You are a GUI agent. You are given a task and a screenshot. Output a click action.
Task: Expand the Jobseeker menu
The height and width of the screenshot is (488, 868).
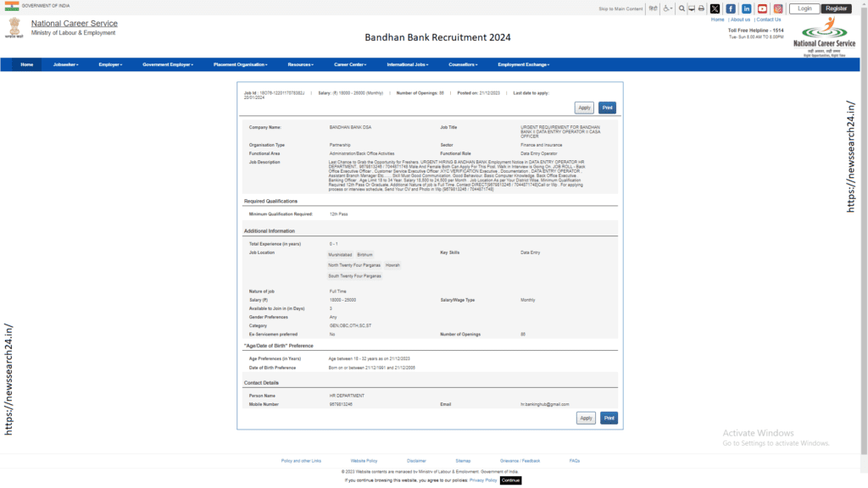(x=66, y=64)
